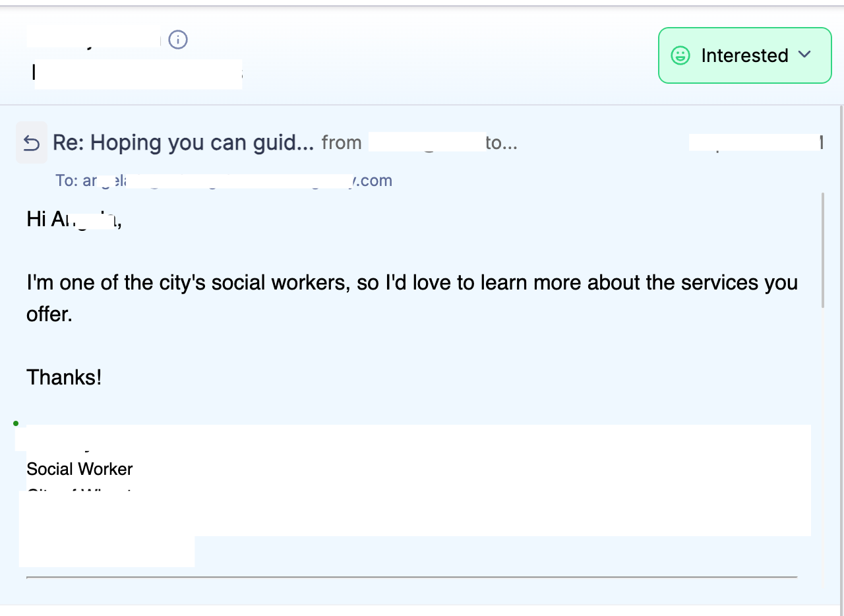
Task: Click the sentence about city's social workers
Action: (x=411, y=282)
